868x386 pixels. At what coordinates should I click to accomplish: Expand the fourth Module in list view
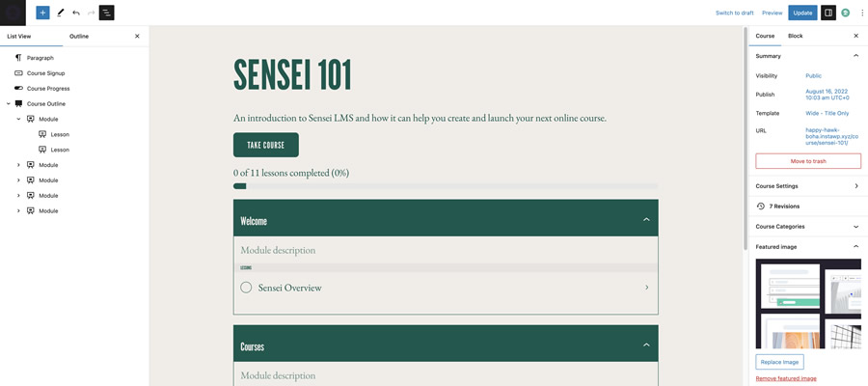[x=18, y=196]
